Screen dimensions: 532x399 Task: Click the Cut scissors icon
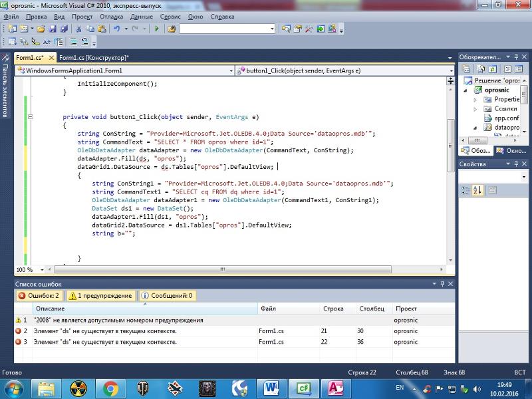pos(78,29)
